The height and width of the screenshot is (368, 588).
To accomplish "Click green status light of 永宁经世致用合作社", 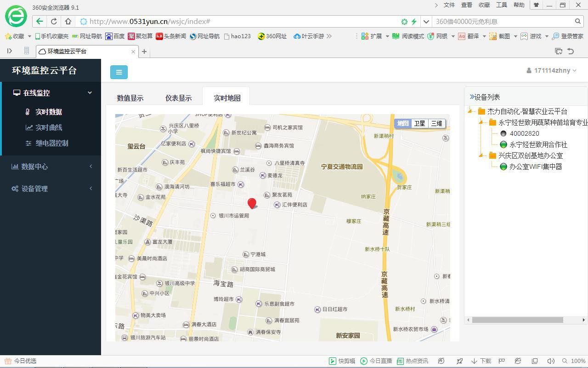I will pyautogui.click(x=503, y=144).
